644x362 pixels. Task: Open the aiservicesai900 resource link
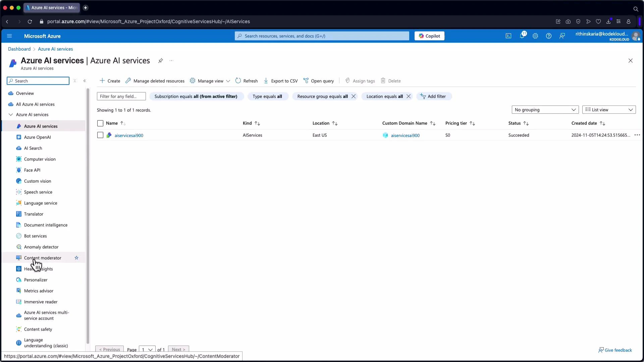point(129,135)
